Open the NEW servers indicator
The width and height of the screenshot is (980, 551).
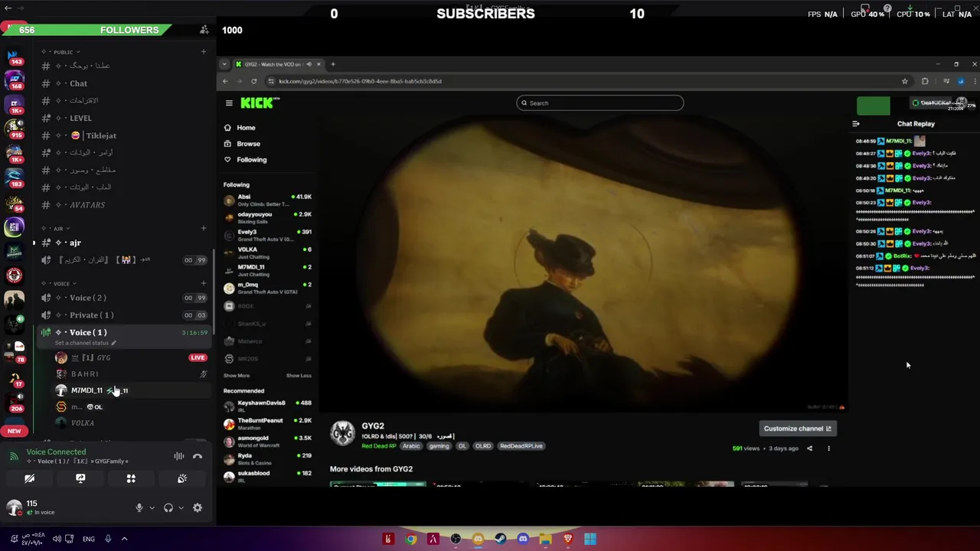(x=14, y=431)
